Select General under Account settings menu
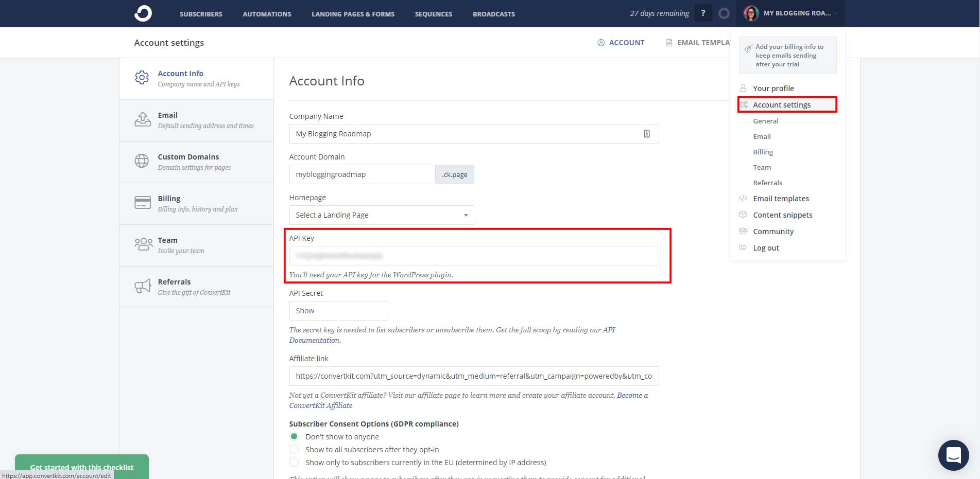980x479 pixels. (x=766, y=121)
